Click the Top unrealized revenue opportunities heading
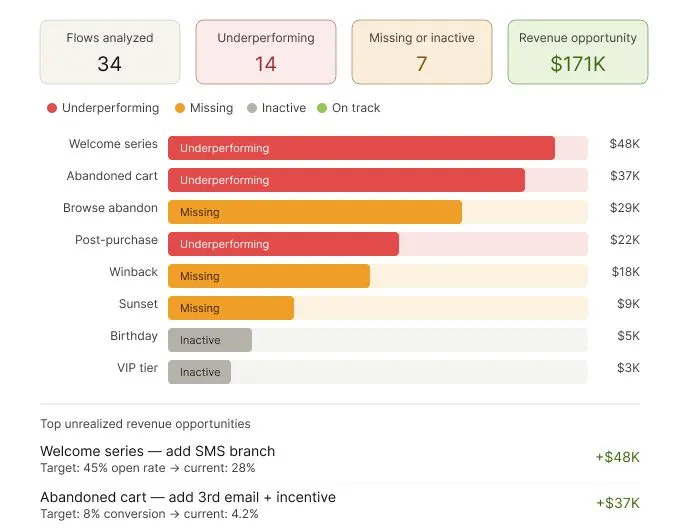Image resolution: width=680 pixels, height=532 pixels. [x=145, y=424]
